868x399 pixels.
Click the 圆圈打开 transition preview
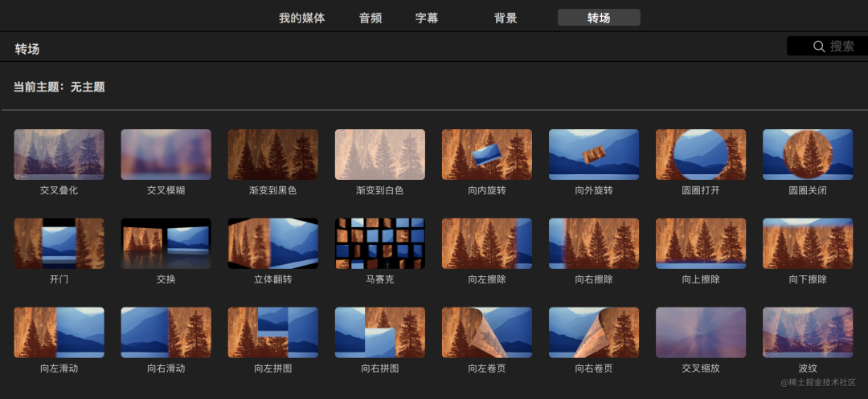700,154
